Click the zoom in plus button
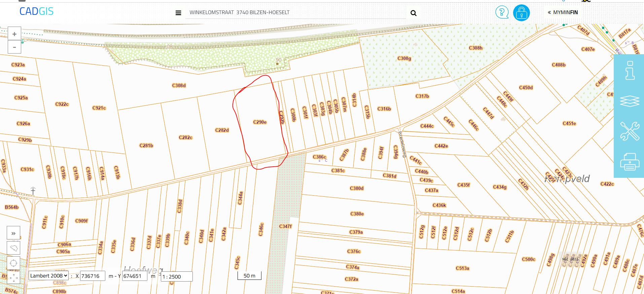This screenshot has height=294, width=644. 14,34
